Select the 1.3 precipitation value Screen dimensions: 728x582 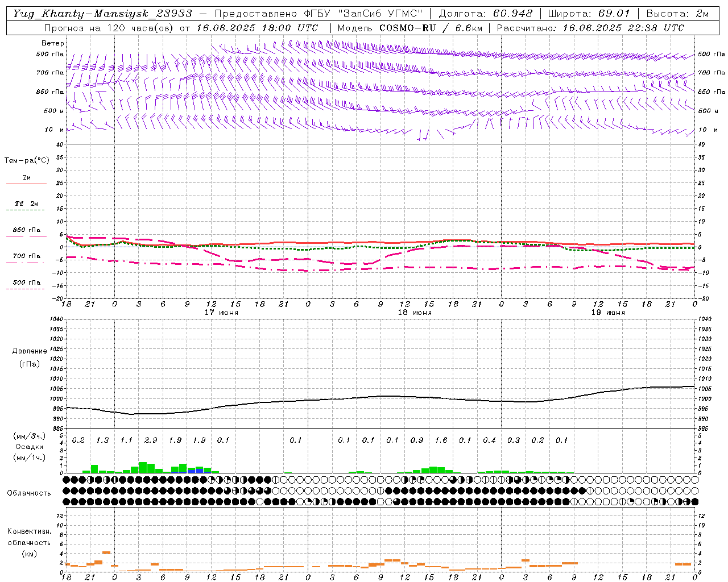coord(102,440)
